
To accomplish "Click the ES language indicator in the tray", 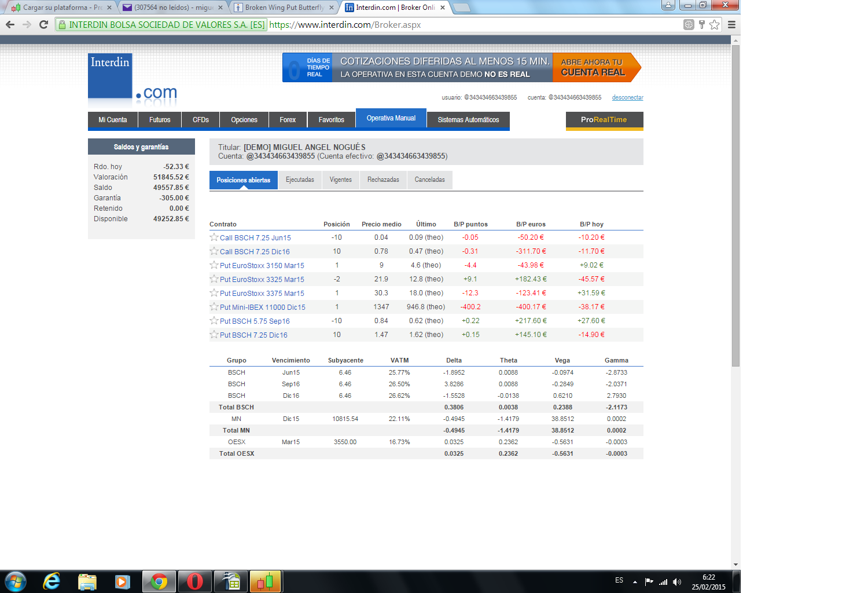I will click(x=619, y=580).
